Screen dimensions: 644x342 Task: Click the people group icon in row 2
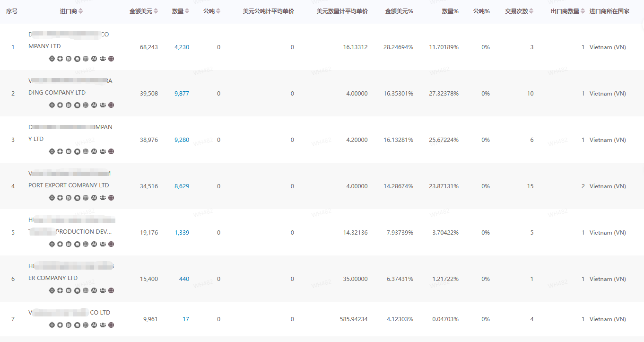103,105
